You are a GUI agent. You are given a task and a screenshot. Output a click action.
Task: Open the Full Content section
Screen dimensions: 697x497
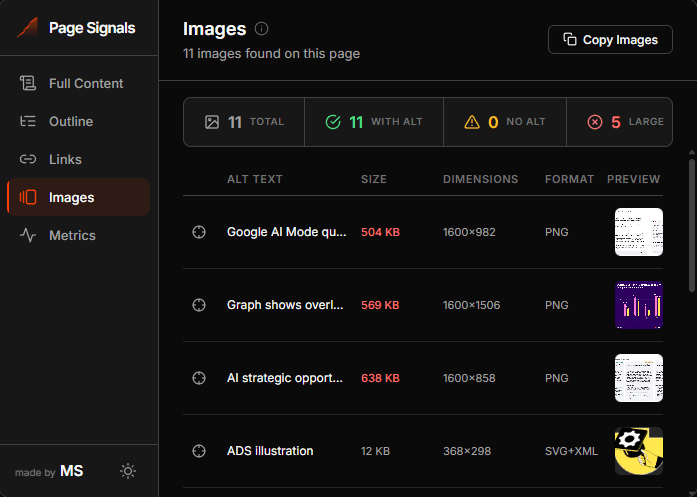tap(79, 84)
